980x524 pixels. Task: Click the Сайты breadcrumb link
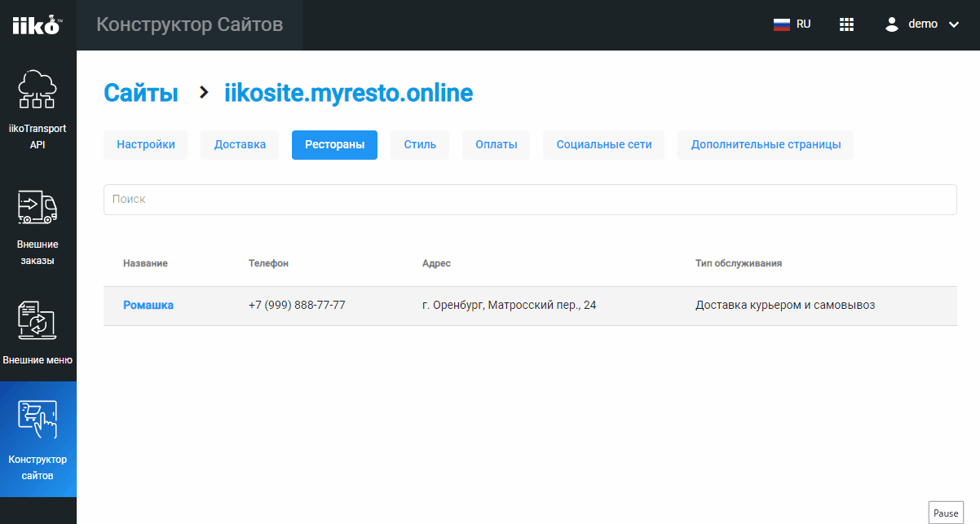[x=141, y=93]
